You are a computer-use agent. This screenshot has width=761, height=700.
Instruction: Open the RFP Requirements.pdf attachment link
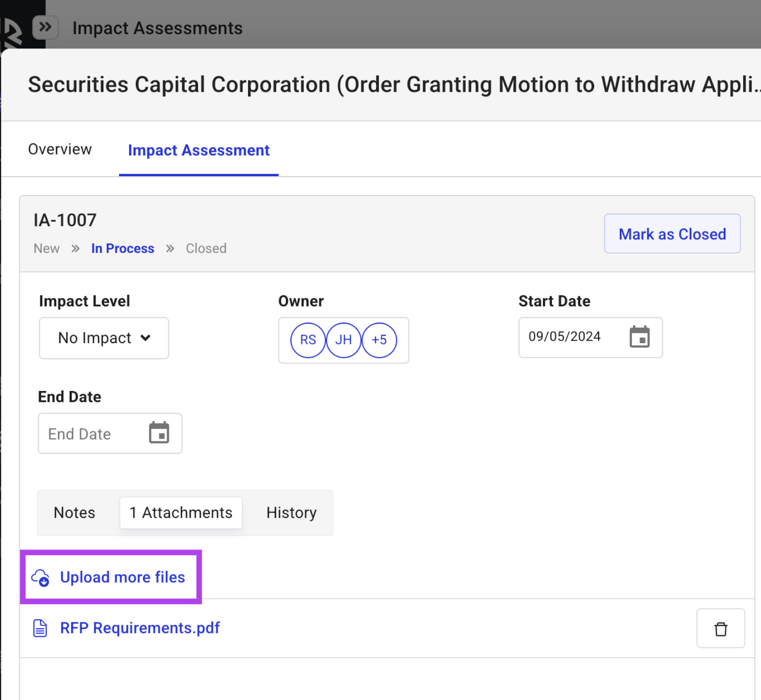(140, 628)
